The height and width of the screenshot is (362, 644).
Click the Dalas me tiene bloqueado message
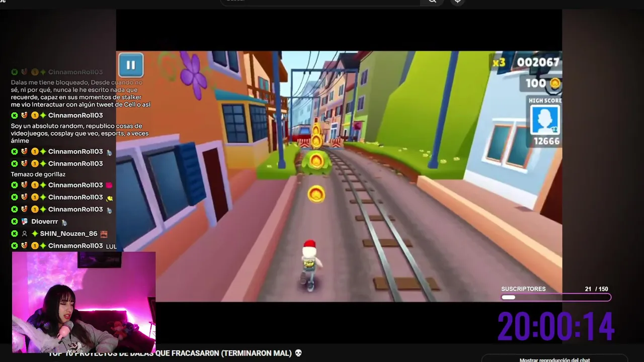pos(80,94)
